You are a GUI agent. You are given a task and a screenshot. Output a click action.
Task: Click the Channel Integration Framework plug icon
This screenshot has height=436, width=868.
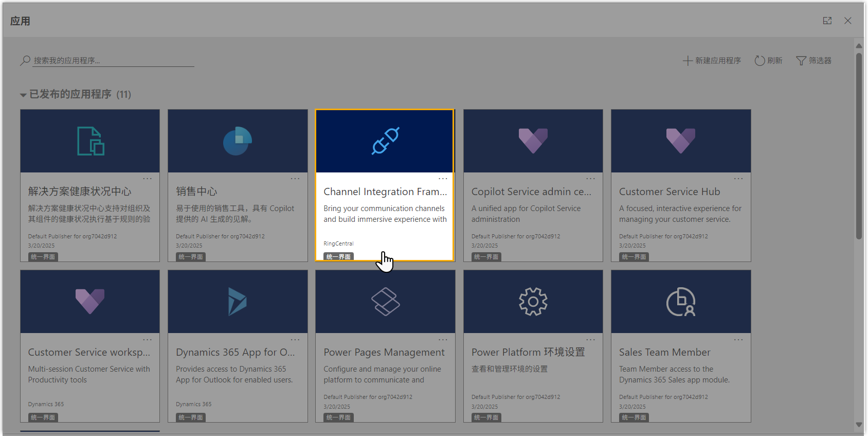(385, 141)
